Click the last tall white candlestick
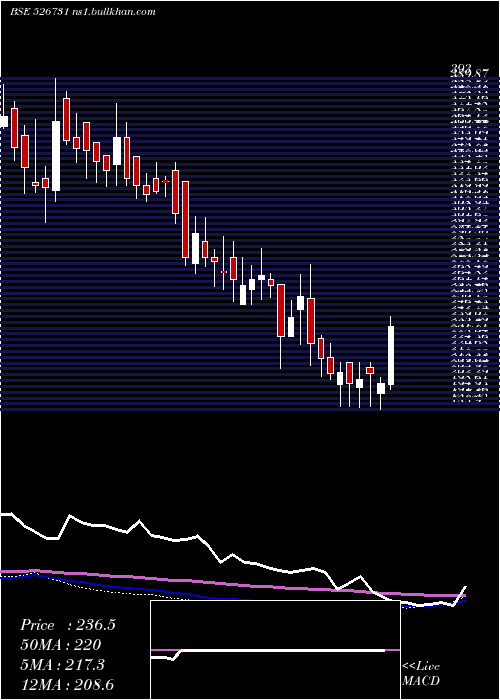The image size is (500, 700). (x=391, y=355)
